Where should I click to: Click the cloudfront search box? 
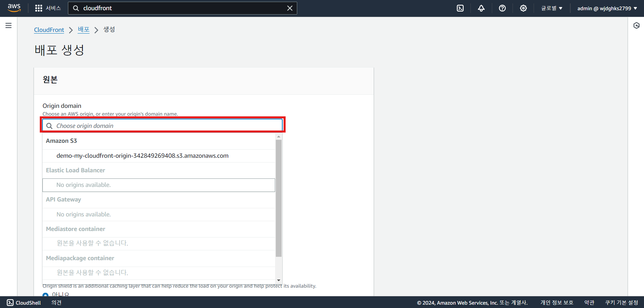coord(182,8)
